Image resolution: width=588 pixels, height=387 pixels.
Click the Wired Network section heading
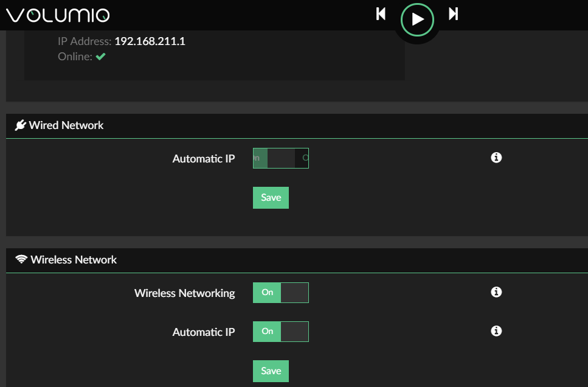66,125
